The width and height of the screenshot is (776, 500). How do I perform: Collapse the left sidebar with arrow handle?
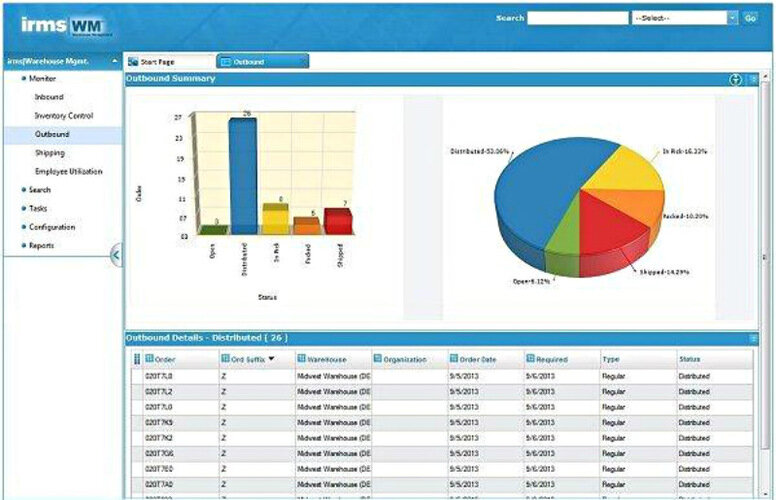116,254
